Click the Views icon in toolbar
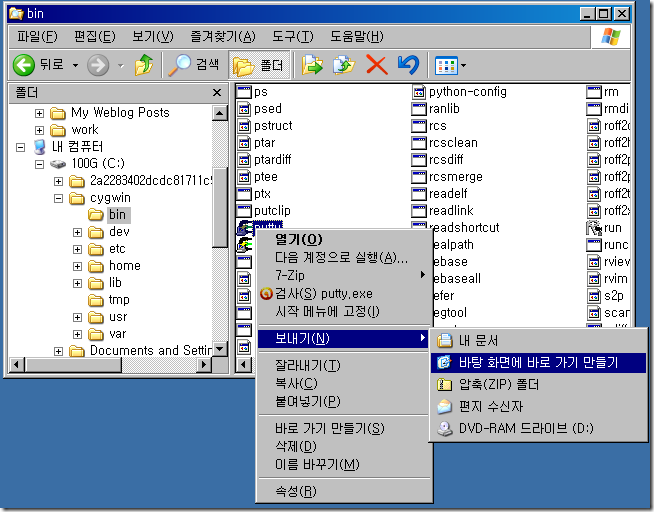 coord(446,65)
